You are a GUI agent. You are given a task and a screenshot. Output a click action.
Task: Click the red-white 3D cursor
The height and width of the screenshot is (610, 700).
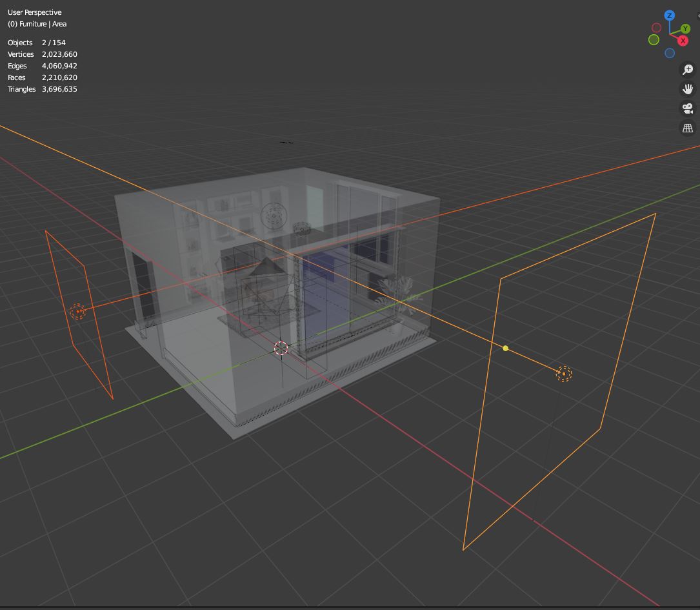[281, 349]
